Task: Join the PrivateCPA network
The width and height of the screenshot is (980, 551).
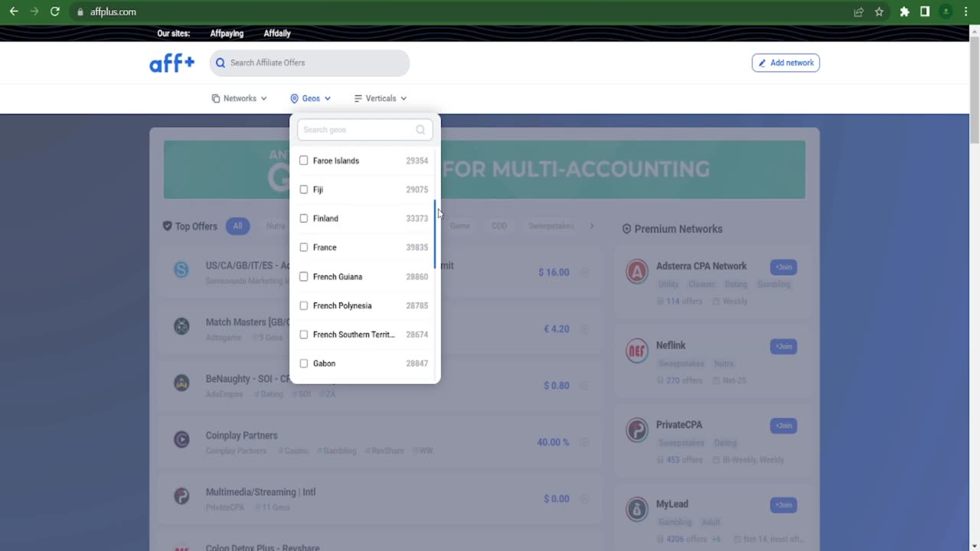Action: 783,425
